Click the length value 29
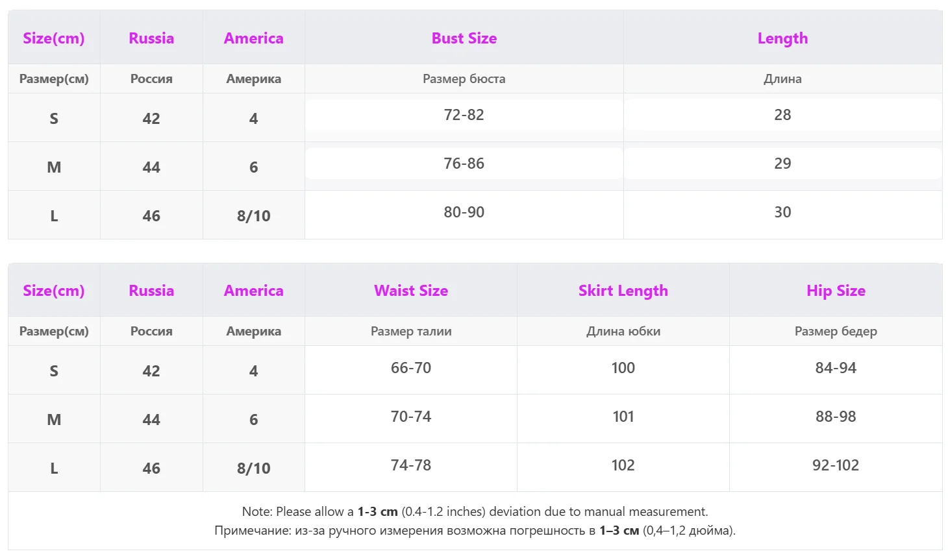948x560 pixels. 782,164
